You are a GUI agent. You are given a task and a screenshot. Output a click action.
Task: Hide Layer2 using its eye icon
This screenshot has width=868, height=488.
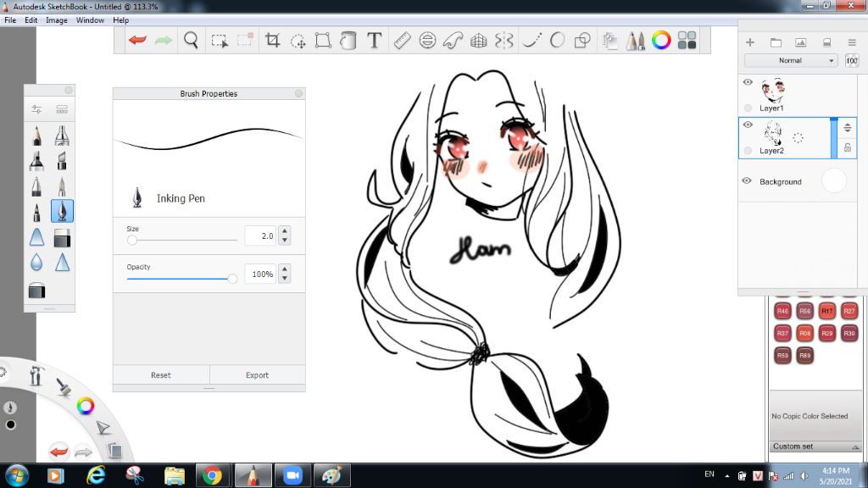(748, 125)
